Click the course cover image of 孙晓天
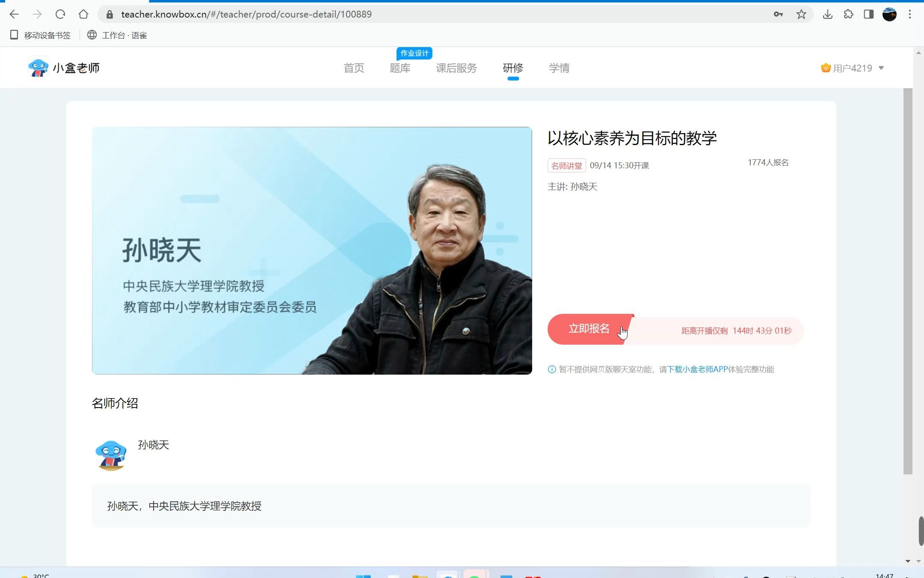The height and width of the screenshot is (578, 924). point(312,250)
